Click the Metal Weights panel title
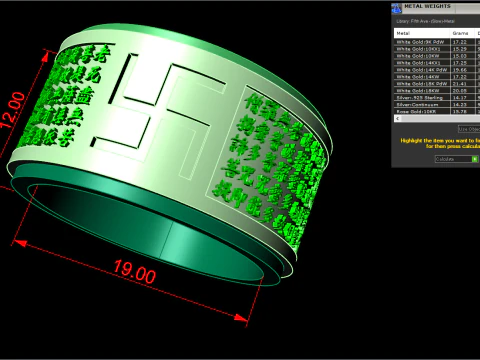Screen dimensions: 480x360 (x=427, y=6)
